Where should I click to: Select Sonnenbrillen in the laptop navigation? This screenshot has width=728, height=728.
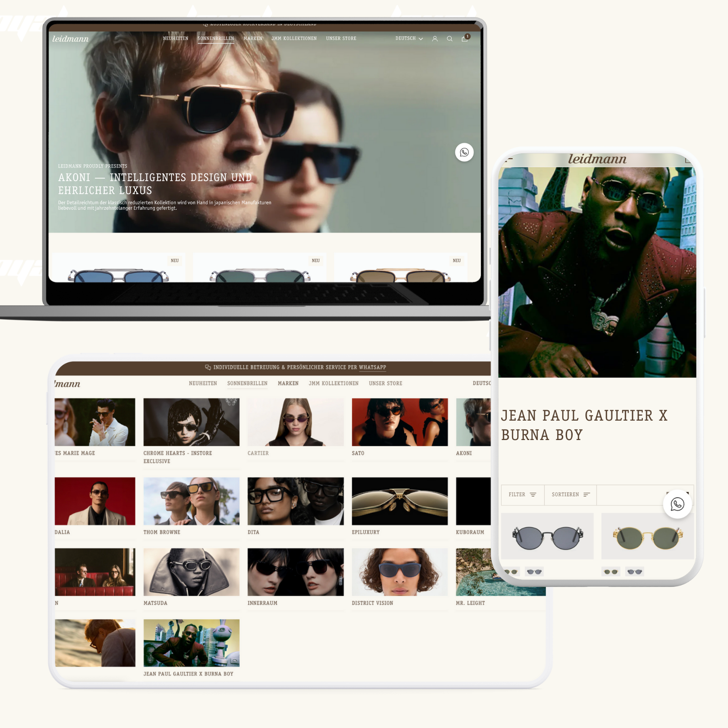click(x=216, y=38)
